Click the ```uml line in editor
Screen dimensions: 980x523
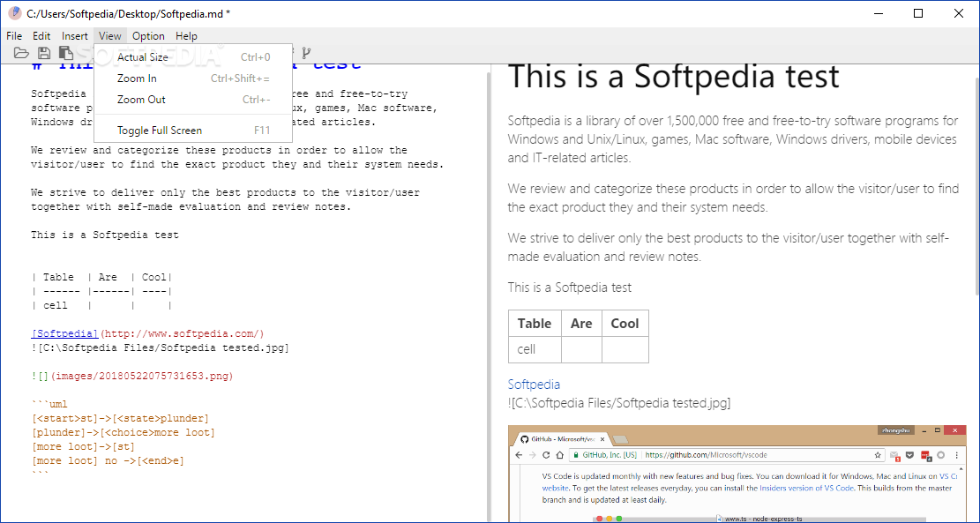pos(49,404)
